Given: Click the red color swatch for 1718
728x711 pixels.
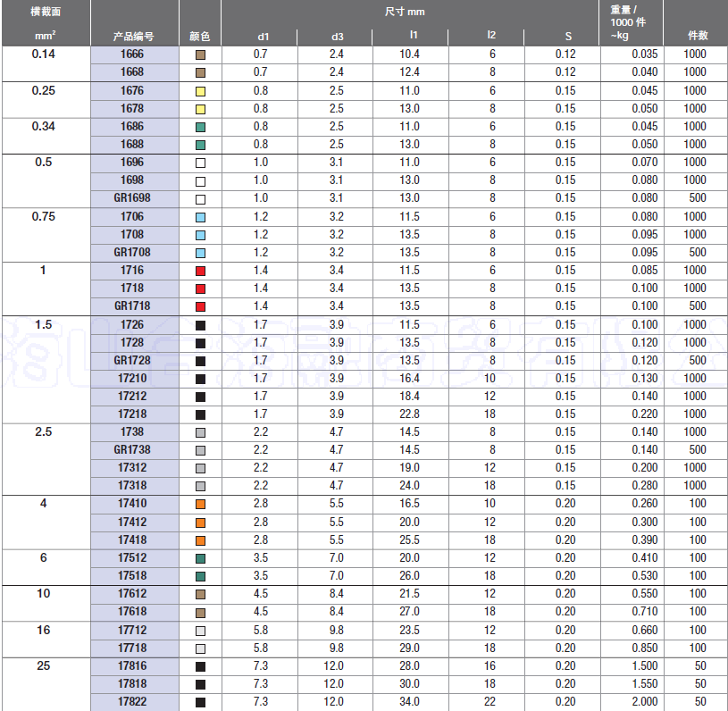Looking at the screenshot, I should point(200,289).
